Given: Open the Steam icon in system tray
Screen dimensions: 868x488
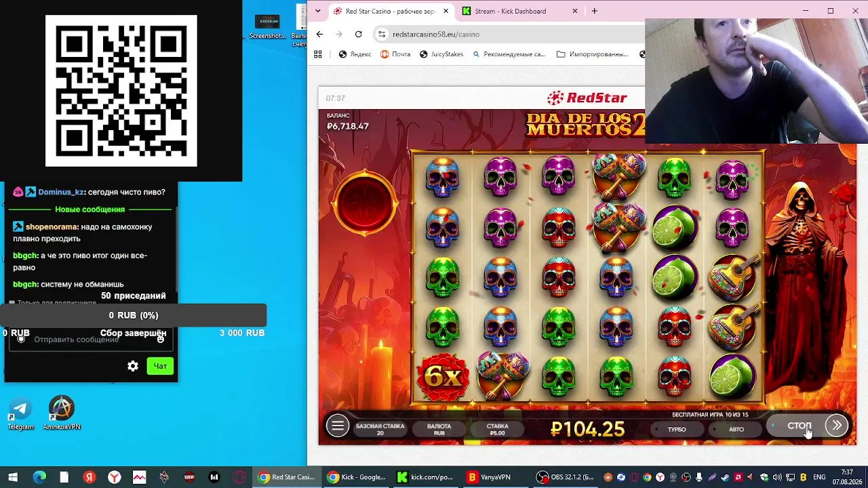Looking at the screenshot, I should 726,477.
